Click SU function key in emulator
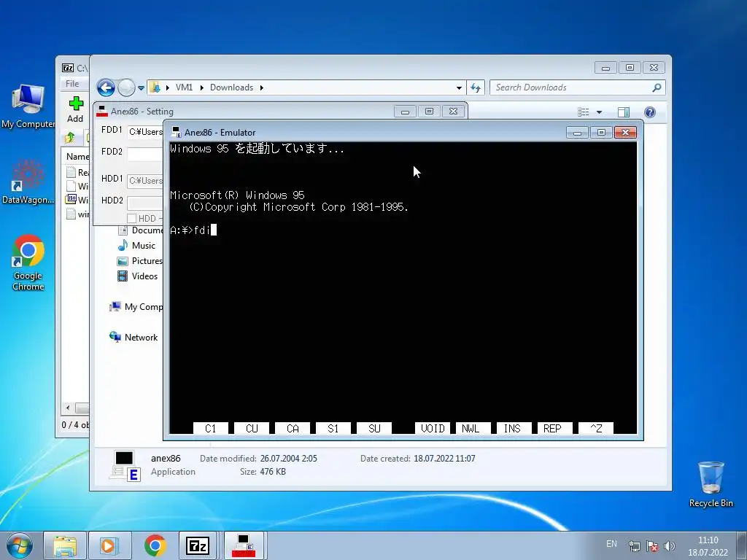Screen dimensions: 747x560 [374, 429]
